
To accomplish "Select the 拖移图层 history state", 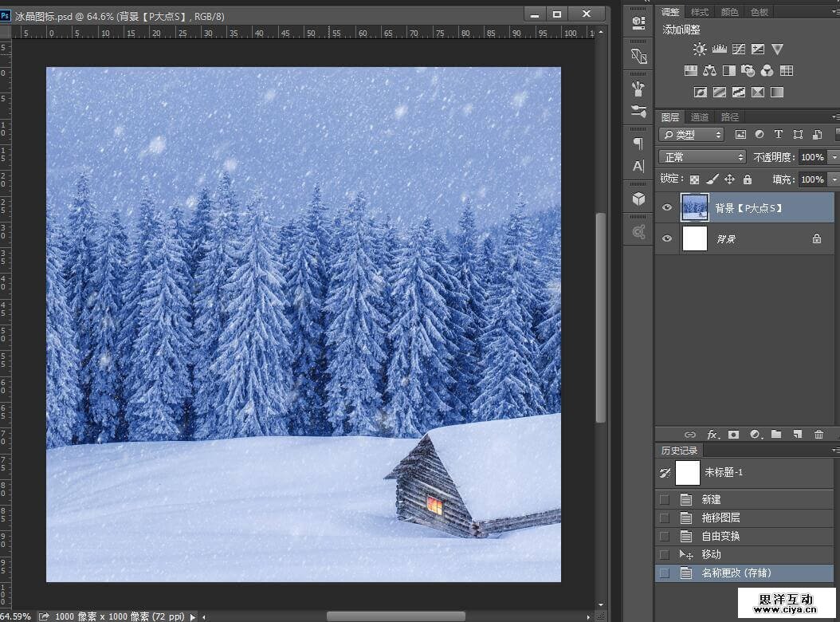I will pos(720,518).
